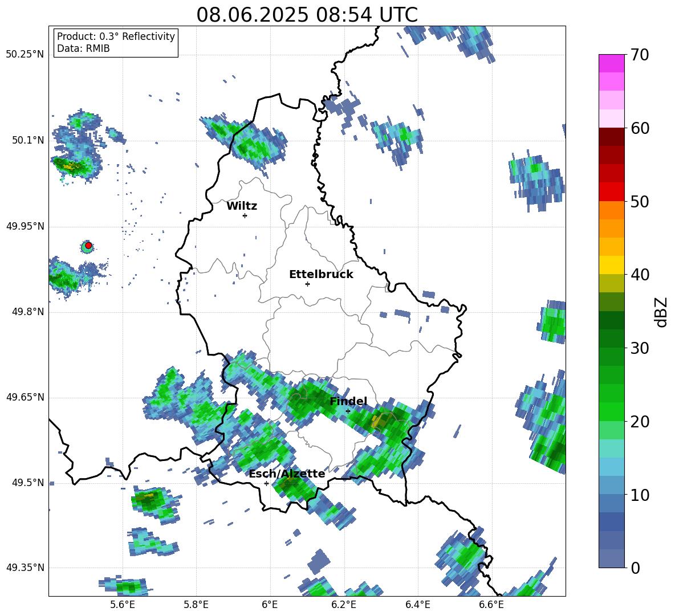The width and height of the screenshot is (675, 616).
Task: Click the 49.35°N latitude label
Action: (25, 568)
